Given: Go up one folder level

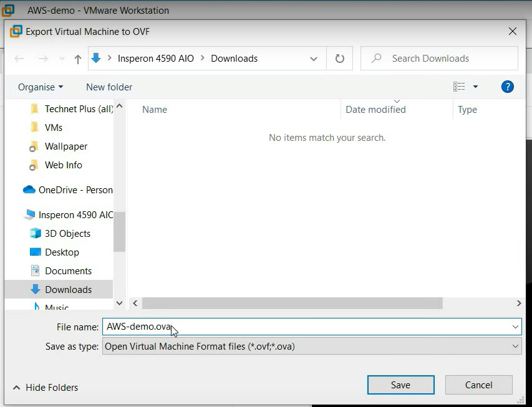Looking at the screenshot, I should coord(78,59).
